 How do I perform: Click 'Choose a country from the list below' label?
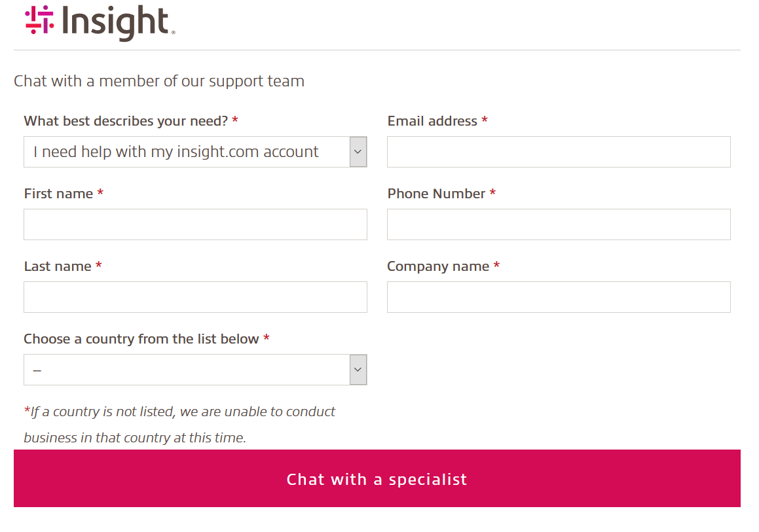[x=141, y=339]
